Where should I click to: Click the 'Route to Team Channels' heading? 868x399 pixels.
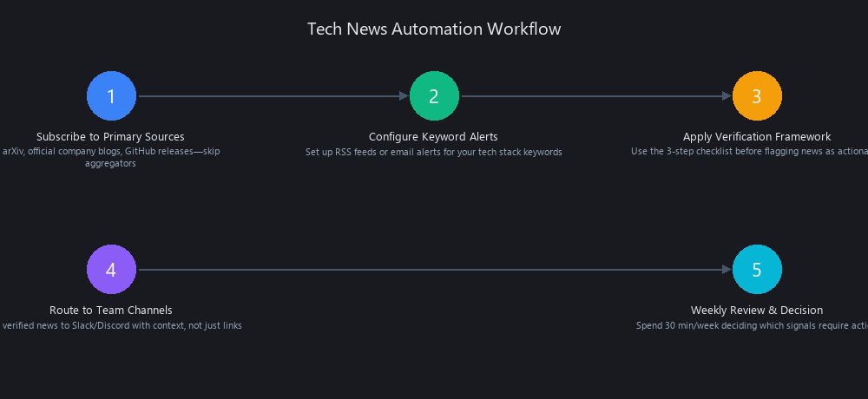click(111, 310)
